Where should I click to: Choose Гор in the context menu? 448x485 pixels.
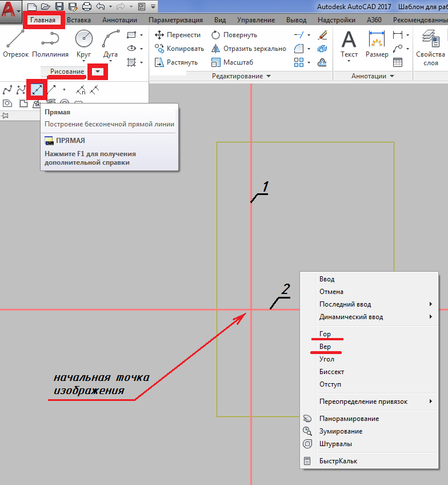(325, 334)
